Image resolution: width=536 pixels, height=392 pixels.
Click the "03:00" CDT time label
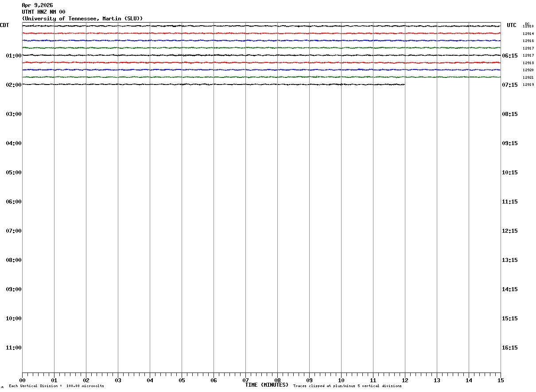click(14, 114)
